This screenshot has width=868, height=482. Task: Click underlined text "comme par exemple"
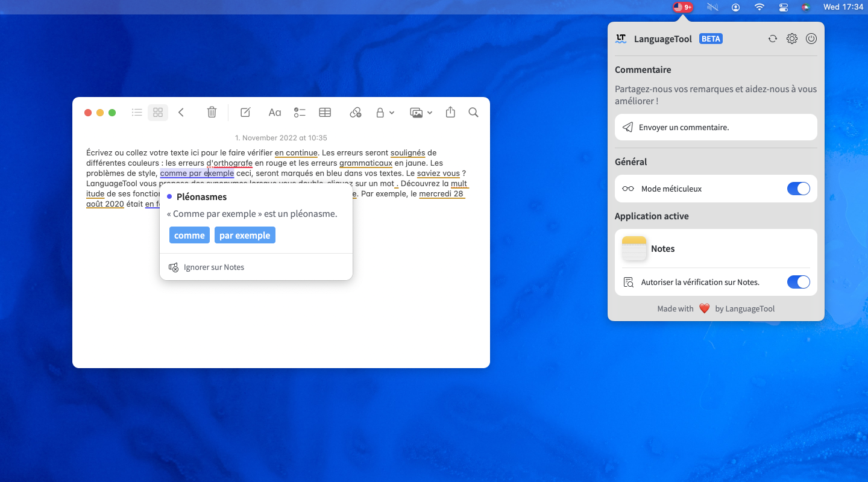tap(197, 174)
